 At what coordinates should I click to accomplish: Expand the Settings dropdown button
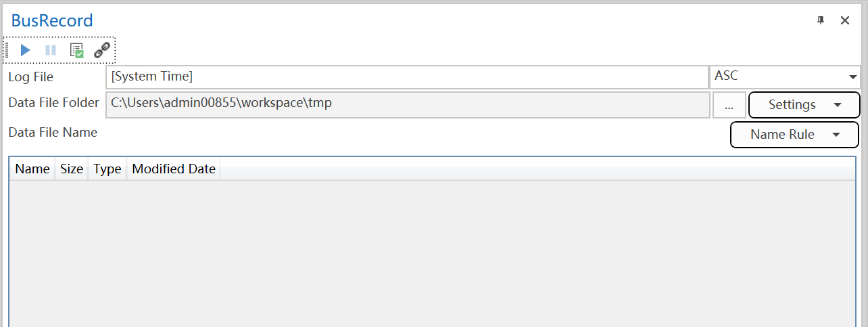pos(804,105)
